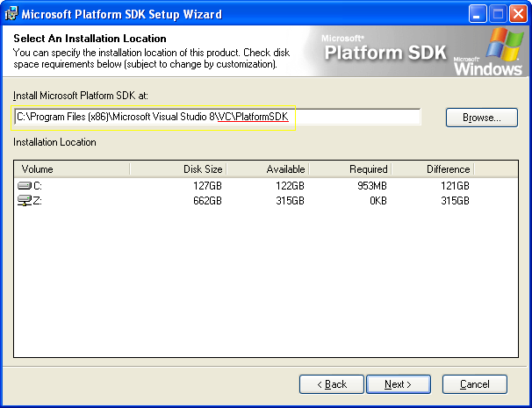Cancel the SDK installation
The width and height of the screenshot is (532, 408).
(475, 384)
